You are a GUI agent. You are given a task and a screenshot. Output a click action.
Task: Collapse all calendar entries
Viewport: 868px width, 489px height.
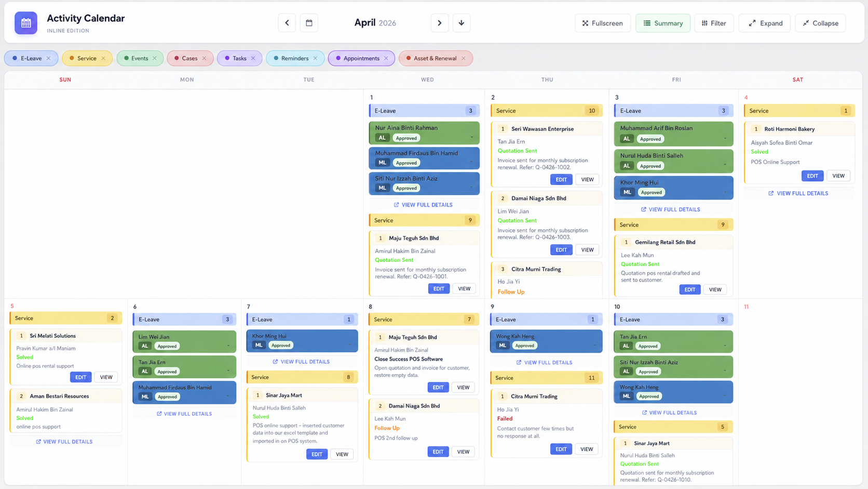820,23
